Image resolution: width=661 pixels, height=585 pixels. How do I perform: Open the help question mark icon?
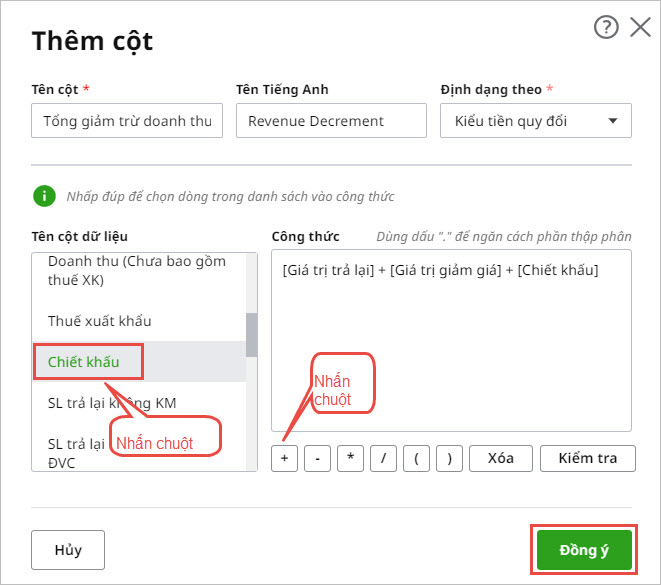click(606, 28)
